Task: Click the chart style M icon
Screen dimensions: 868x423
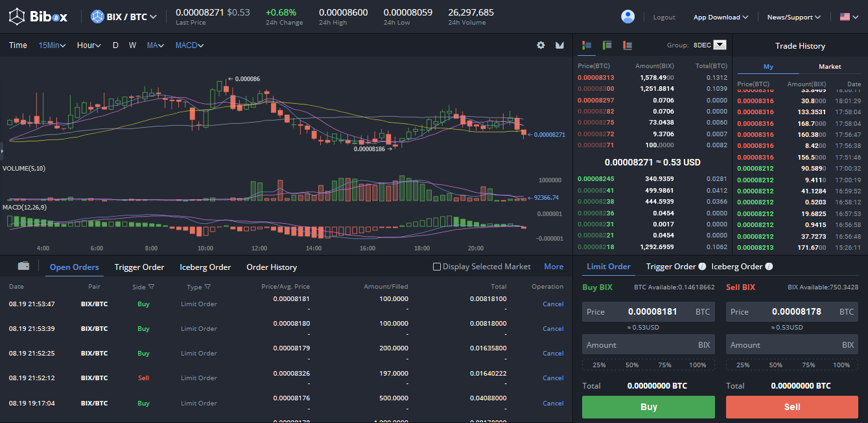Action: (559, 45)
